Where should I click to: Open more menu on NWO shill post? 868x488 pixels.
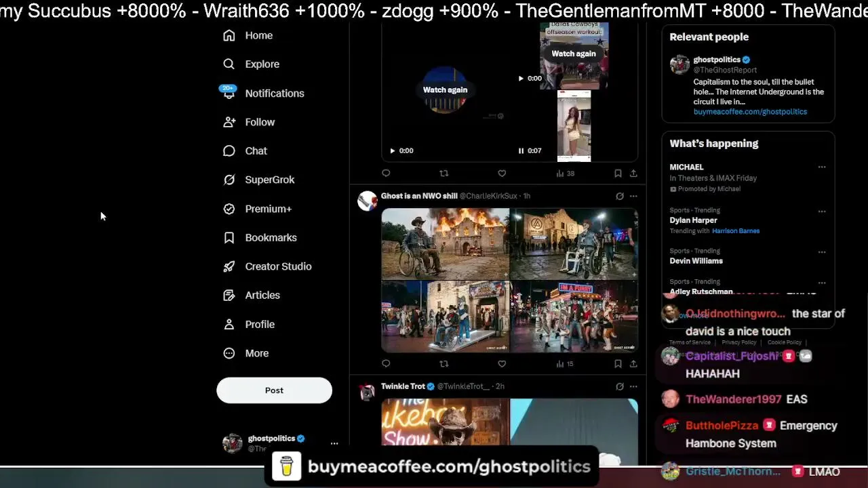click(x=633, y=196)
